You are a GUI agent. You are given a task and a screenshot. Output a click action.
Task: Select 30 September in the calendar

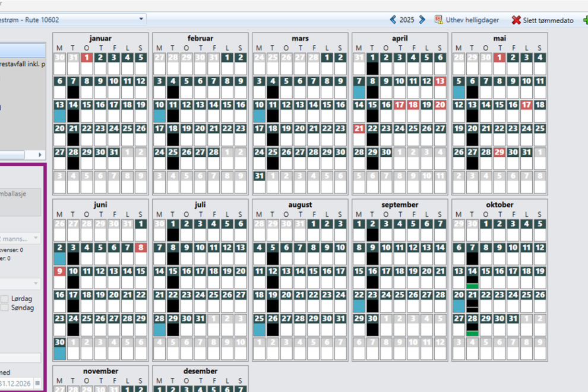372,324
